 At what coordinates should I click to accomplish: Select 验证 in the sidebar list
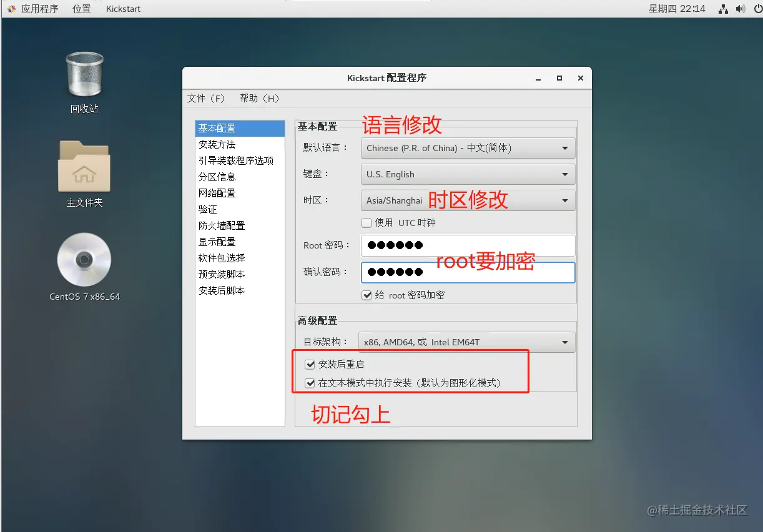point(240,209)
